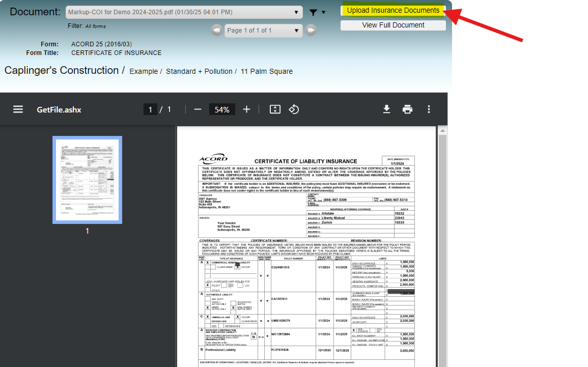Open the 11 Palm Square link
Viewport: 588px width, 367px height.
(266, 71)
